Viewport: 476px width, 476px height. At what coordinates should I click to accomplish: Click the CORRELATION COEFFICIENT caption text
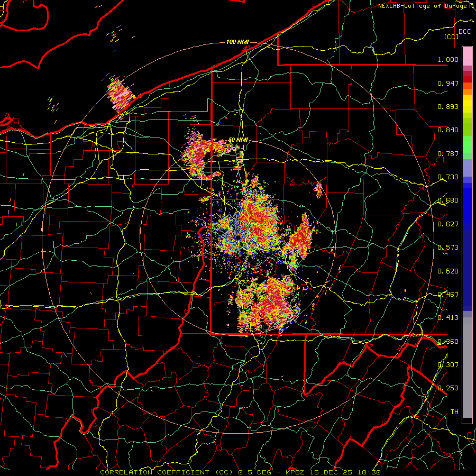coord(154,472)
